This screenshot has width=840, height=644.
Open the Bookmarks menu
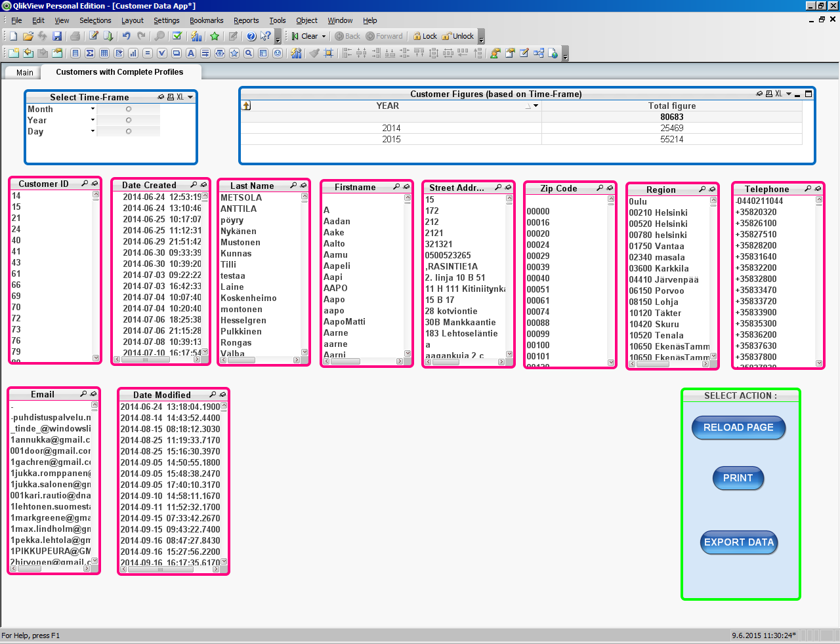click(x=206, y=20)
